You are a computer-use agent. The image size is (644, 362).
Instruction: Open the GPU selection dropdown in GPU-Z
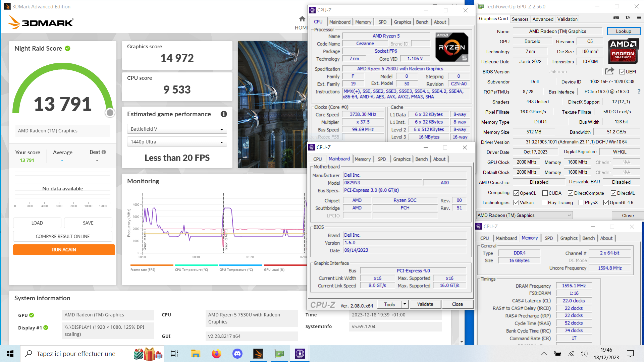coord(524,215)
